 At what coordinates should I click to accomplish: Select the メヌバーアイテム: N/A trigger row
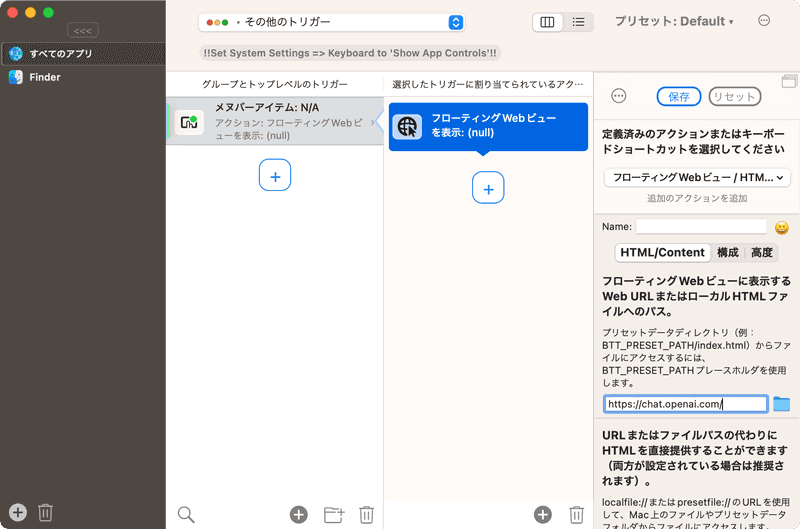[x=274, y=121]
